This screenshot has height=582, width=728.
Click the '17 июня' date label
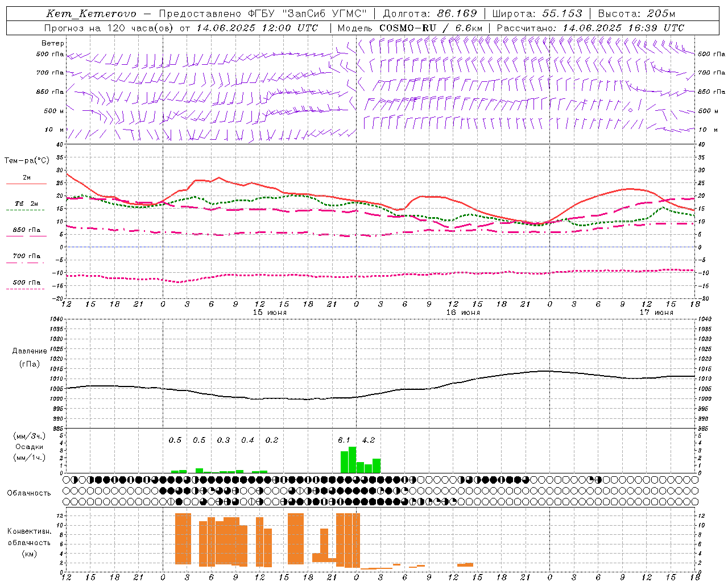point(656,313)
